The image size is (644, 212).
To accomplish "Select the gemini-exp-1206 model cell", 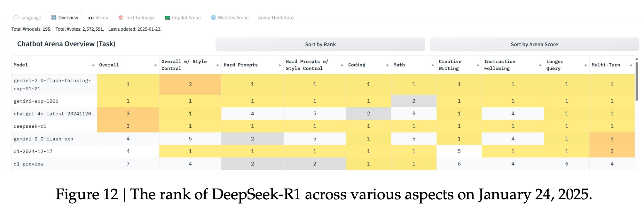I will tap(54, 101).
